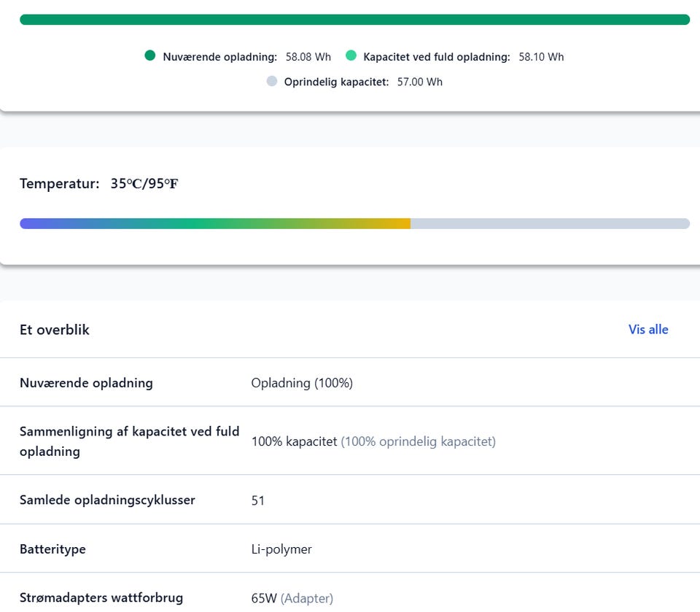Click the gray Oprindelig kapacitet legend dot

(272, 81)
